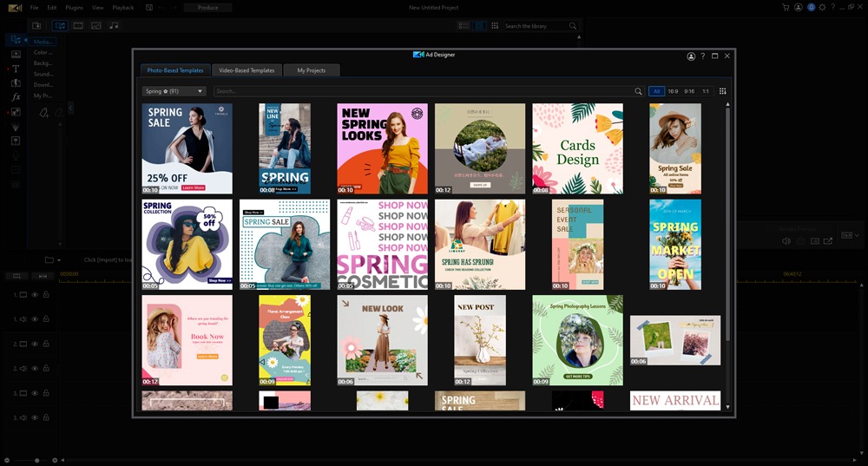Viewport: 868px width, 466px height.
Task: Open the 16:9 preview aspect ratio dropdown
Action: 851,235
